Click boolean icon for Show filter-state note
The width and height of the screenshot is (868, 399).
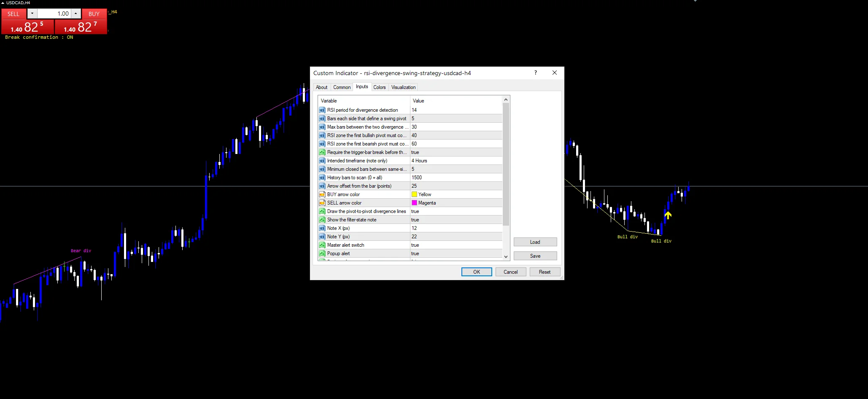[322, 220]
